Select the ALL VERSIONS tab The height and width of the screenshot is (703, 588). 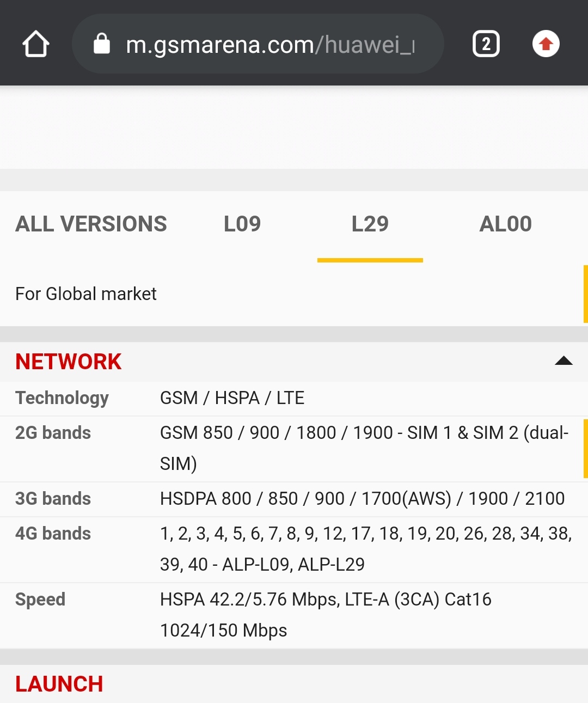(91, 224)
